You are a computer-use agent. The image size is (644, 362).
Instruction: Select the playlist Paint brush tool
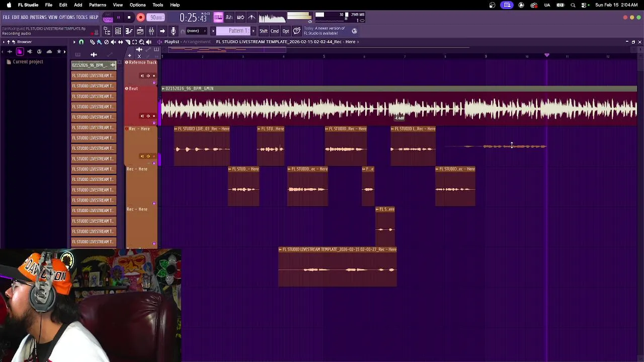(99, 42)
